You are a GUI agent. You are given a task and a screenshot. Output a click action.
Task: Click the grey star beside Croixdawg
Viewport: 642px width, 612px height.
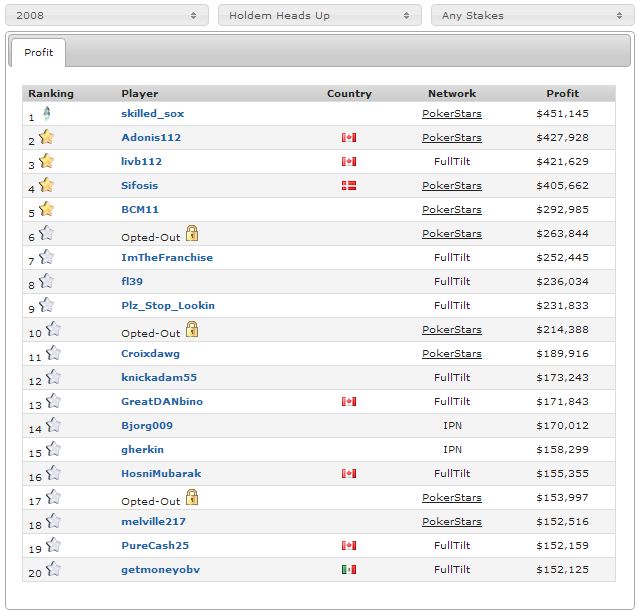[x=54, y=353]
